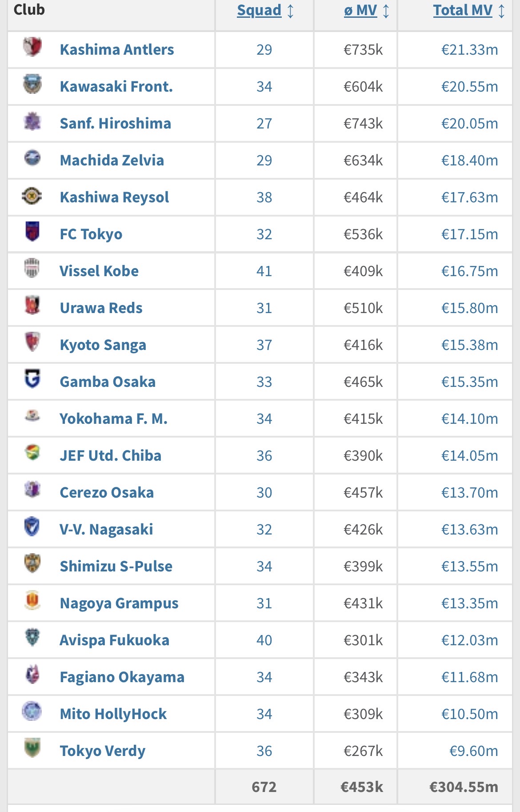Open the Gamba Osaka crest logo

(32, 379)
